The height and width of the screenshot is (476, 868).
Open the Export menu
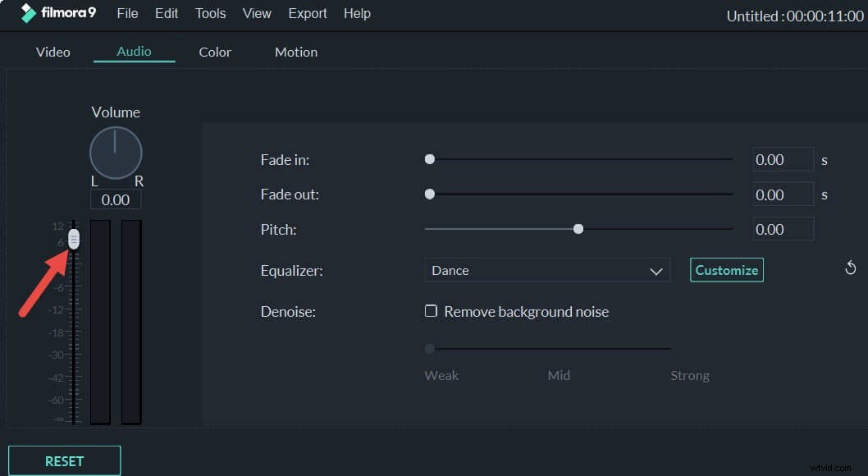pos(307,13)
